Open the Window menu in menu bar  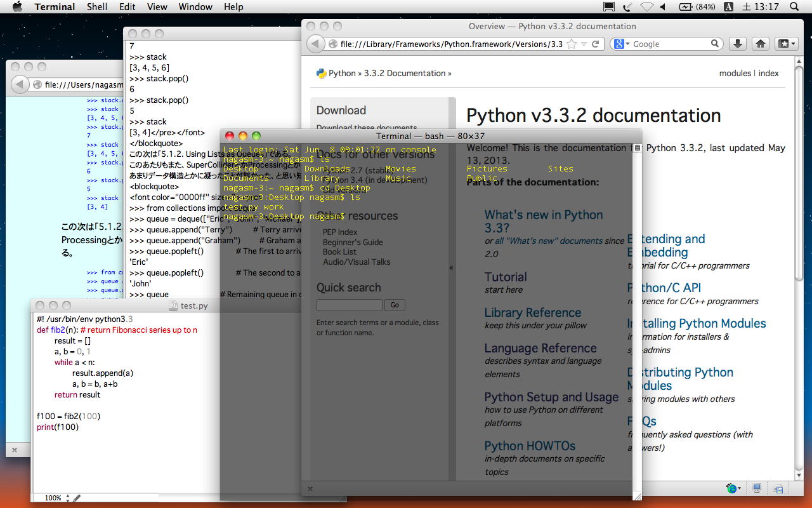(x=195, y=7)
